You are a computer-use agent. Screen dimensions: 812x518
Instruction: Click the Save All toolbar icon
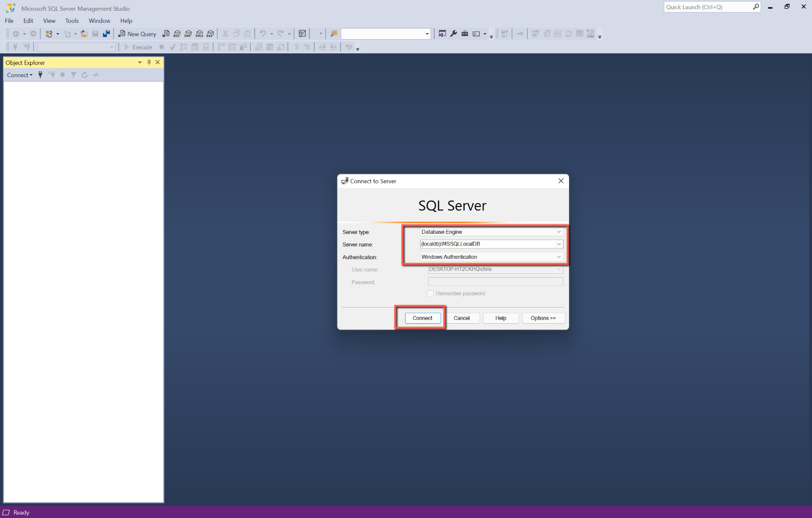point(106,34)
